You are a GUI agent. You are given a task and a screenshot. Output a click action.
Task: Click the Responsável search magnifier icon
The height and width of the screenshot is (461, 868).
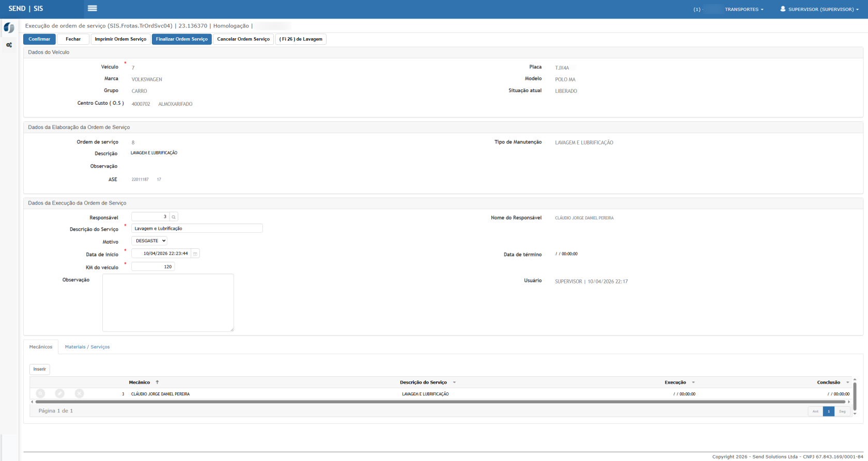coord(174,217)
